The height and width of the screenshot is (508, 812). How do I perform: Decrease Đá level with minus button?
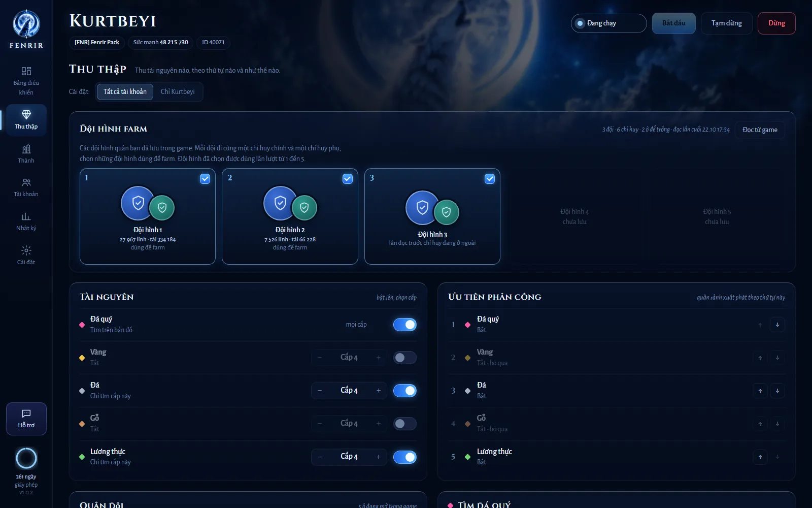click(x=320, y=391)
